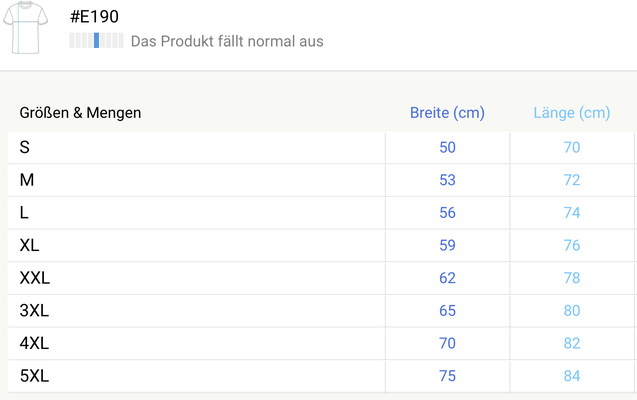Select the Breite (cm) column header
637x400 pixels.
[x=447, y=113]
